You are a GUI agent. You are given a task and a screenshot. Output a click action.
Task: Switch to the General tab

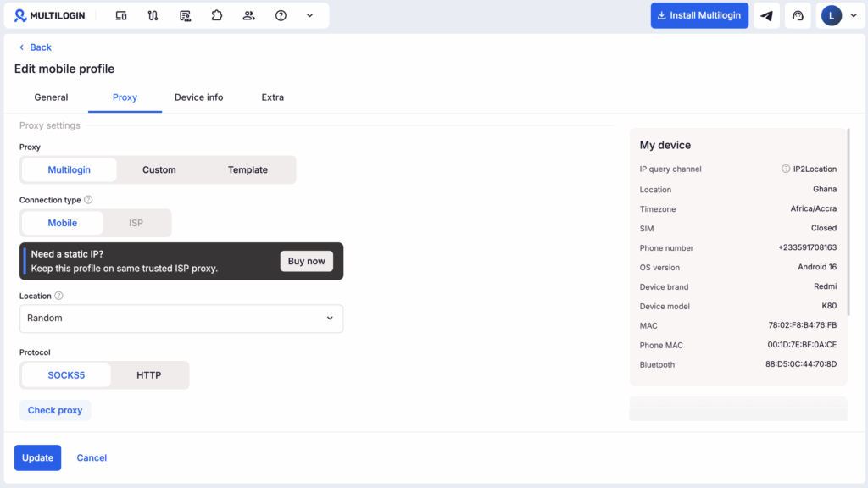(x=51, y=97)
